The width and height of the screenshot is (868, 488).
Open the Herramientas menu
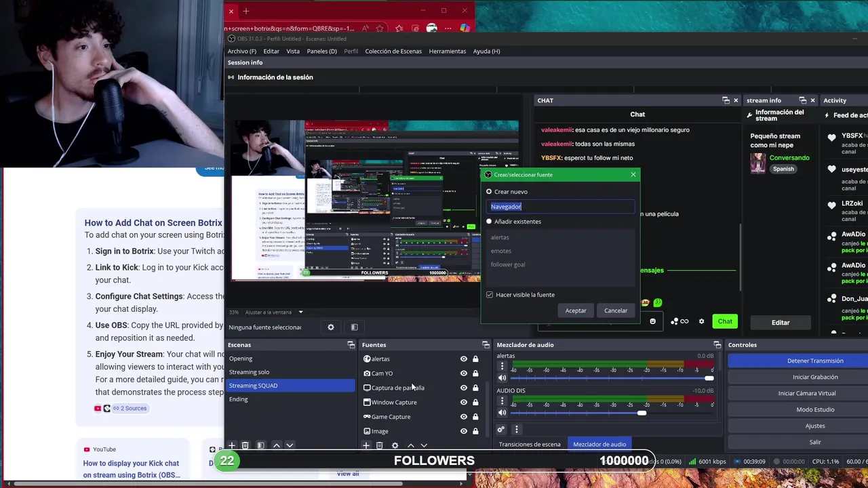(x=448, y=52)
